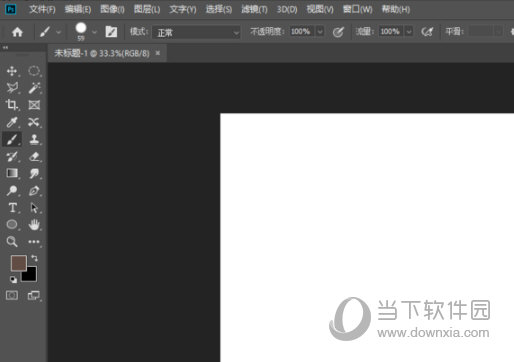Open the blending mode dropdown 正常
Screen dimensions: 514x362
[196, 33]
